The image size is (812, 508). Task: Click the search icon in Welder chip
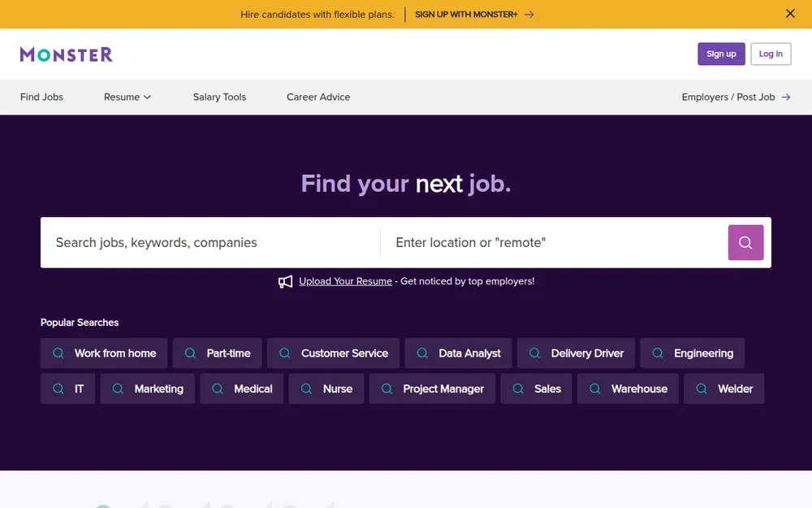(x=702, y=389)
